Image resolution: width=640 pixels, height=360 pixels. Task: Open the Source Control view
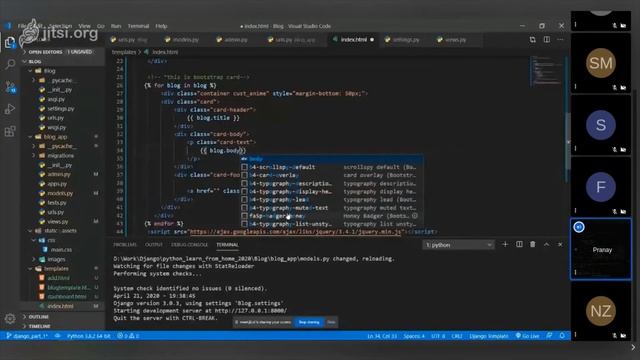[x=10, y=87]
